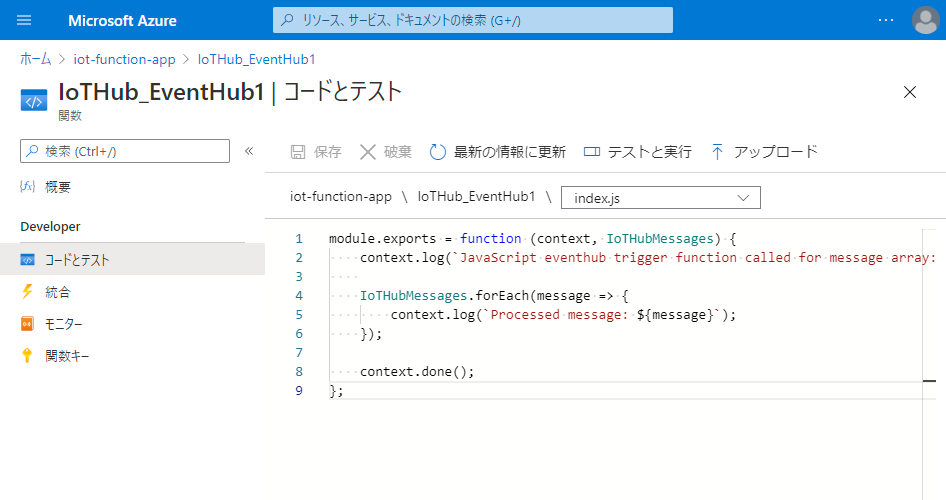Image resolution: width=946 pixels, height=500 pixels.
Task: Click the global resource search field
Action: [472, 20]
